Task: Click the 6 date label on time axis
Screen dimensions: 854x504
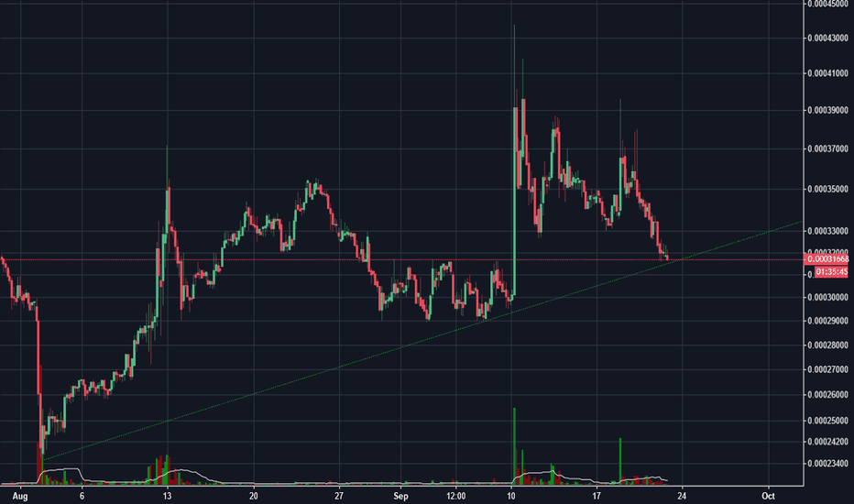Action: 82,496
